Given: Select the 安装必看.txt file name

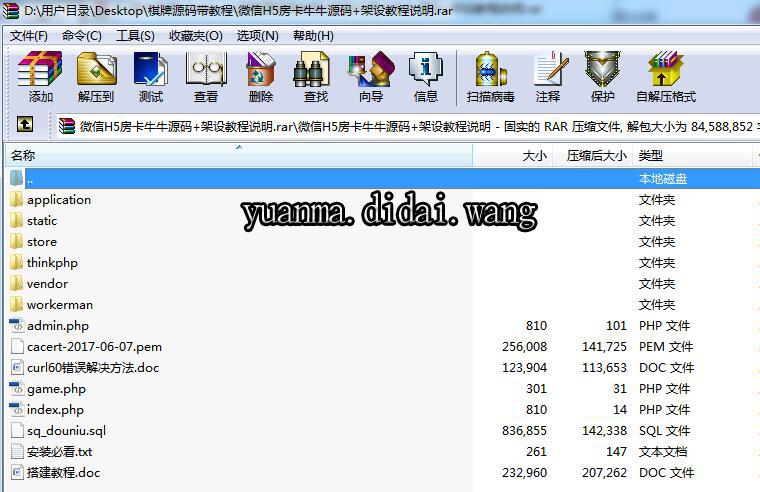Looking at the screenshot, I should coord(59,452).
